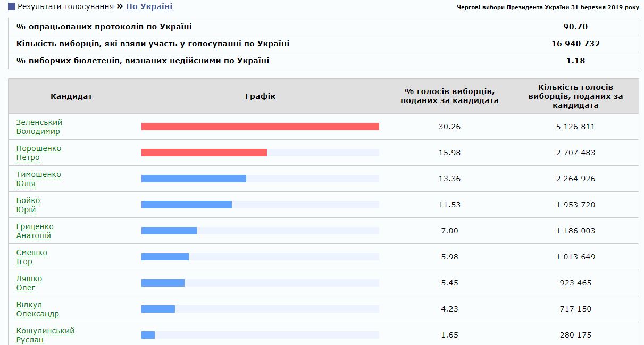This screenshot has width=644, height=345.
Task: Click Тимошенко's blue progress bar
Action: 194,179
